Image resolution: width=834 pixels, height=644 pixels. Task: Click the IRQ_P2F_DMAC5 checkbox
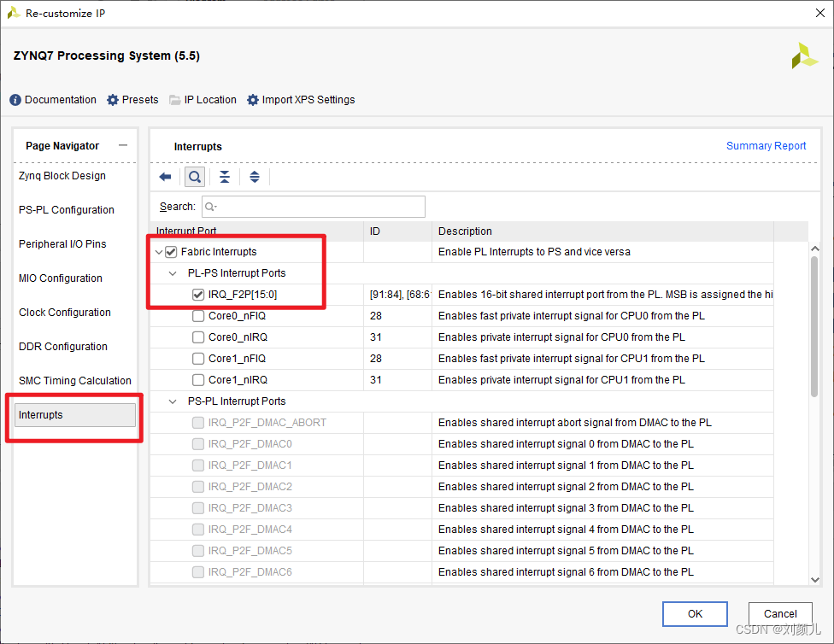(x=198, y=551)
